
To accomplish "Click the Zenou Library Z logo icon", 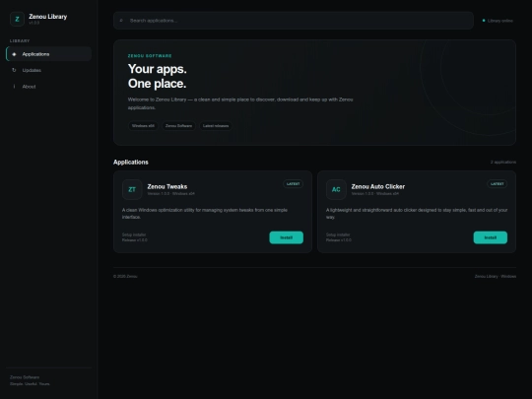I will (17, 19).
